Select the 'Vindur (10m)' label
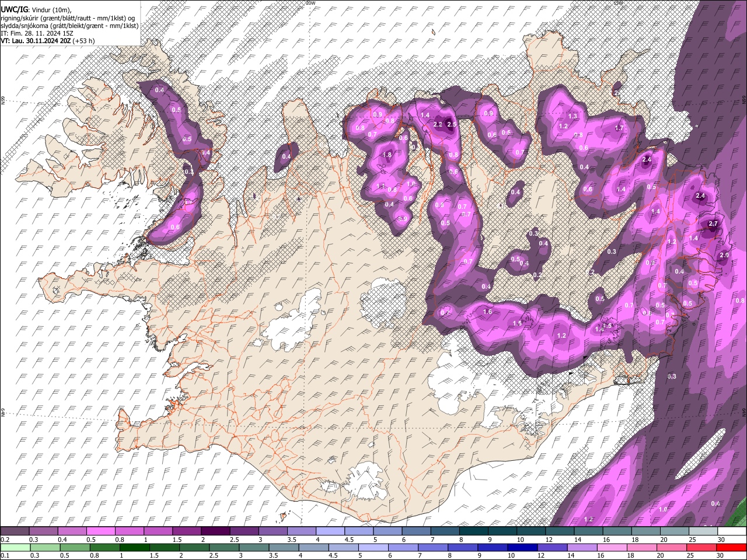The height and width of the screenshot is (560, 747). pos(51,10)
